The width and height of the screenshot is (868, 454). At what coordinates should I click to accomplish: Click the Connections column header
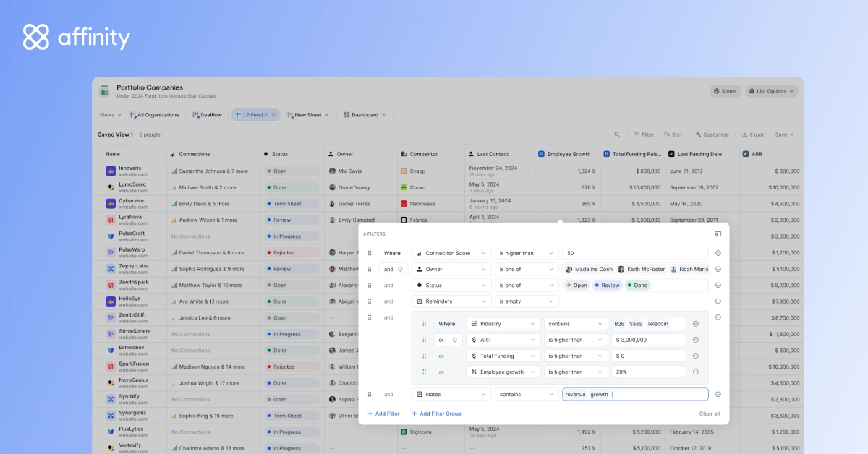coord(190,154)
